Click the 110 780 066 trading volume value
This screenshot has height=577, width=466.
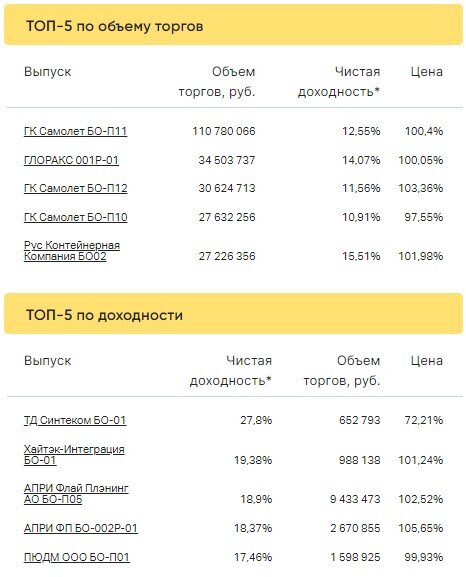(x=224, y=131)
